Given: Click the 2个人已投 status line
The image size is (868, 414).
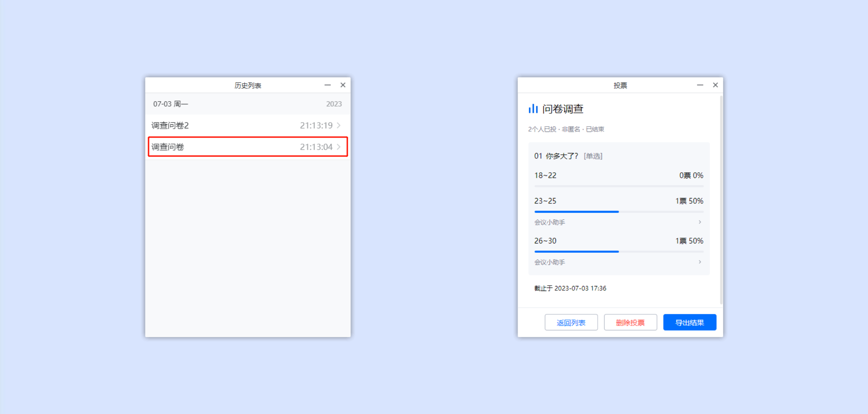Looking at the screenshot, I should pyautogui.click(x=566, y=129).
